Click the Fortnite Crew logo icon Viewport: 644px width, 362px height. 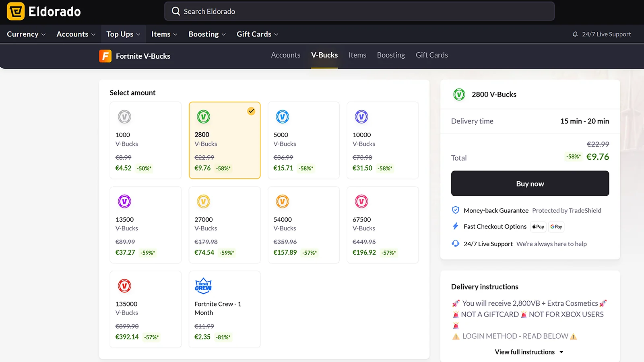pyautogui.click(x=203, y=286)
